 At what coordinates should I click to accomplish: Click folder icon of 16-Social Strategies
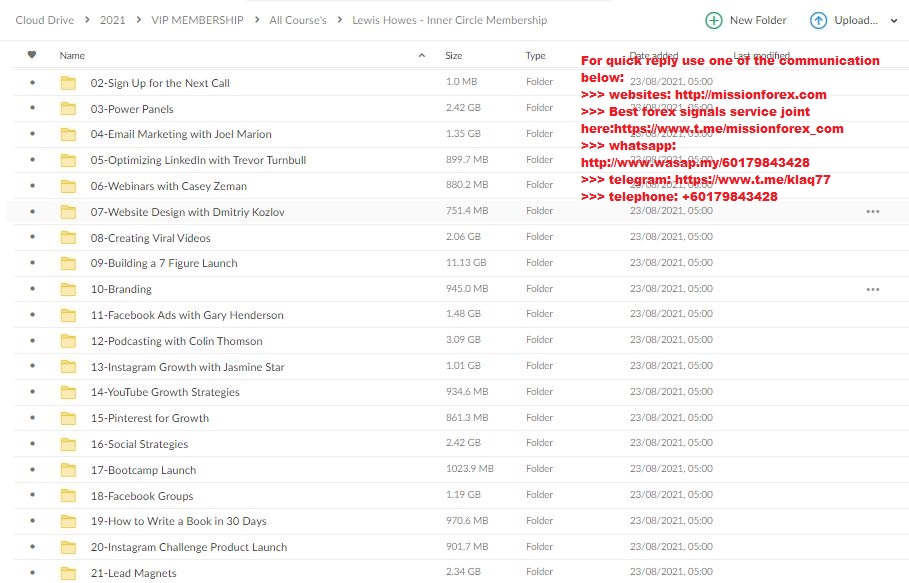pos(68,444)
